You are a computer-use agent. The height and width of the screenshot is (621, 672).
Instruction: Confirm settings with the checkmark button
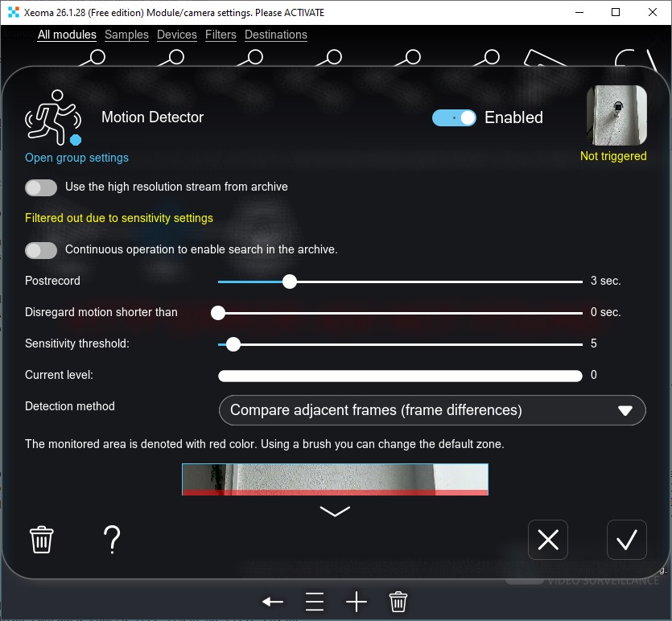click(x=627, y=539)
